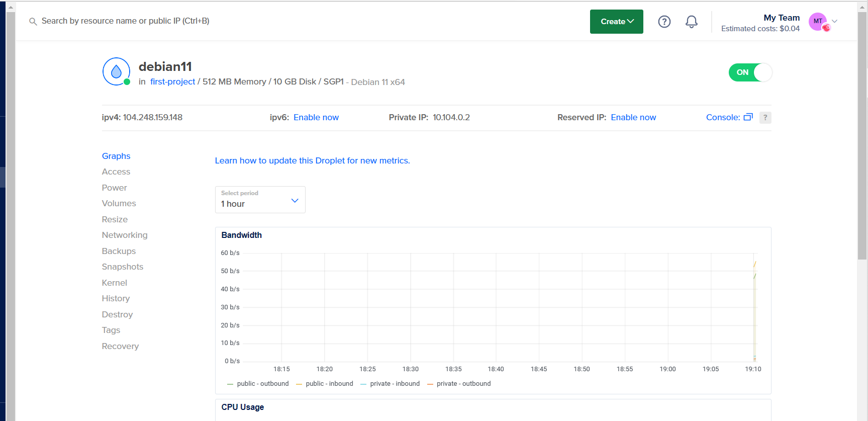This screenshot has width=868, height=421.
Task: Open the Backups section
Action: tap(119, 251)
